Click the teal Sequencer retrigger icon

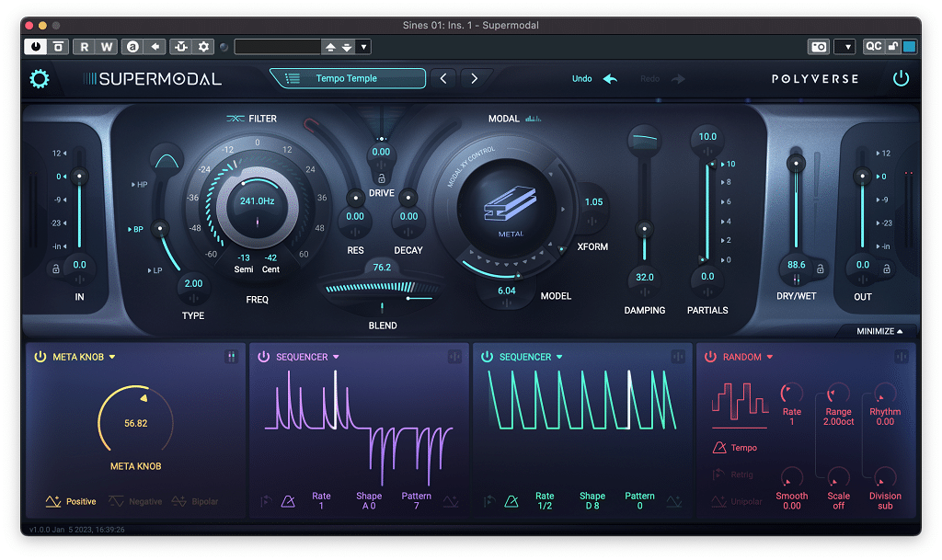click(489, 500)
